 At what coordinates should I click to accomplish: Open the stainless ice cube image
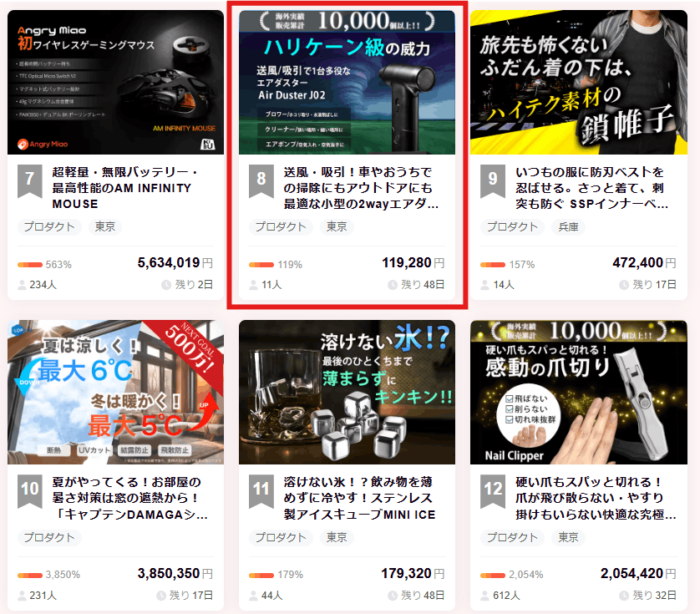(347, 392)
